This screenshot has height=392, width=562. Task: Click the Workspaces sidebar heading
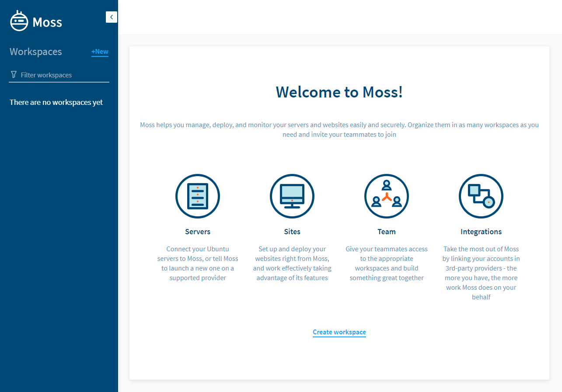click(36, 52)
